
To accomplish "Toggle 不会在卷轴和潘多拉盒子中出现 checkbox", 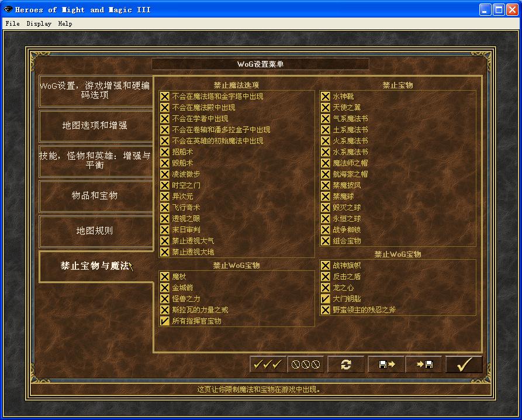I will tap(164, 129).
